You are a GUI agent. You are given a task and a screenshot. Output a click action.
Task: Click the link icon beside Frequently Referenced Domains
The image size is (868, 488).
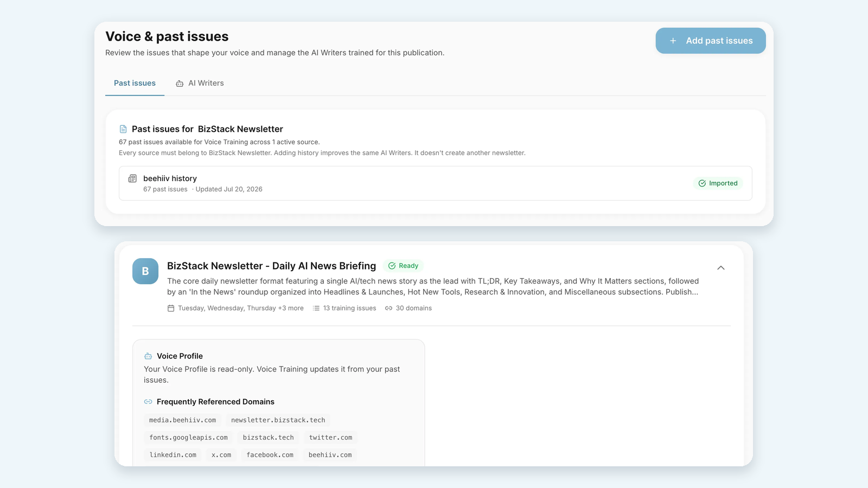[148, 402]
